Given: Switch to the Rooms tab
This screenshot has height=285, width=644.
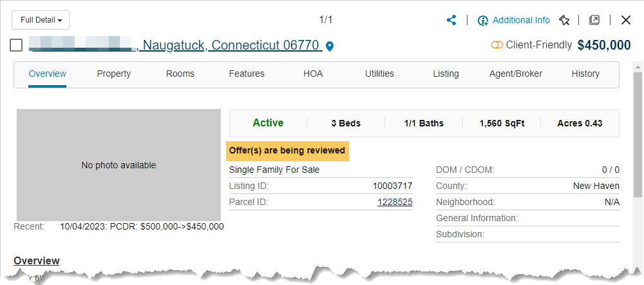Looking at the screenshot, I should coord(180,74).
